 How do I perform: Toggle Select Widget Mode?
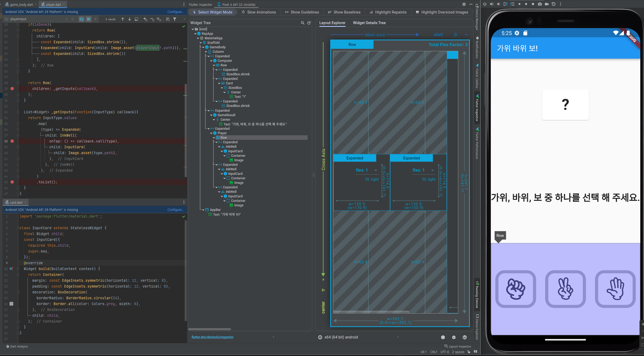pyautogui.click(x=213, y=12)
